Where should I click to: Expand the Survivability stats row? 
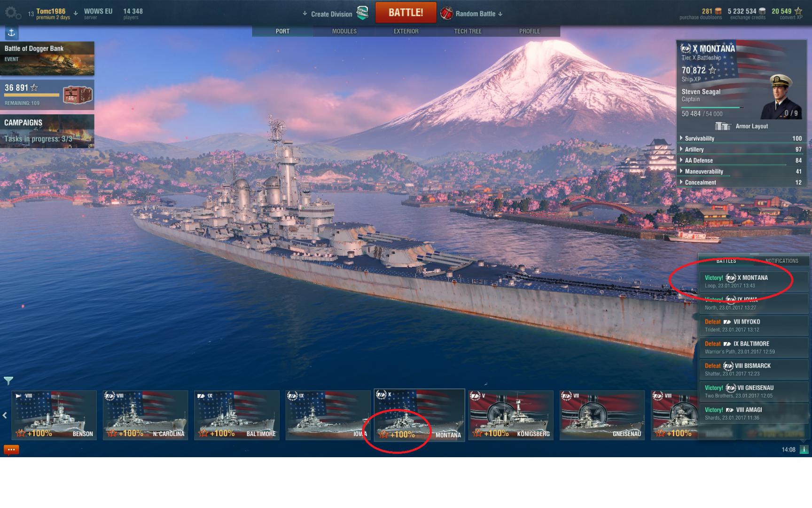click(x=742, y=138)
